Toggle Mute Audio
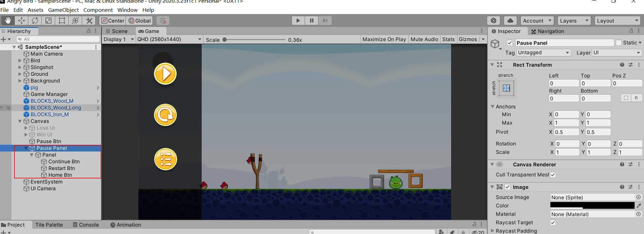Image resolution: width=644 pixels, height=234 pixels. pyautogui.click(x=424, y=39)
